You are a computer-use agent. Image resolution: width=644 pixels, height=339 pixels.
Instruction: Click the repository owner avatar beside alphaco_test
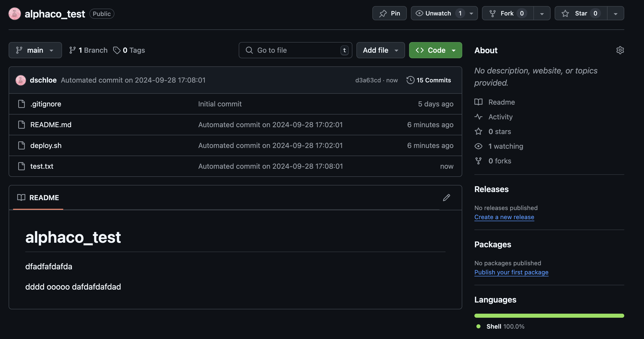click(x=15, y=14)
